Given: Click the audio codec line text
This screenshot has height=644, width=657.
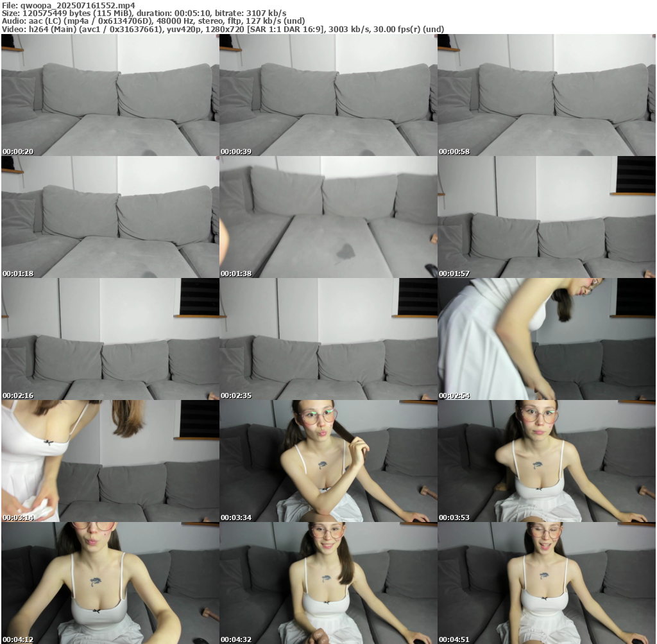Looking at the screenshot, I should (153, 21).
